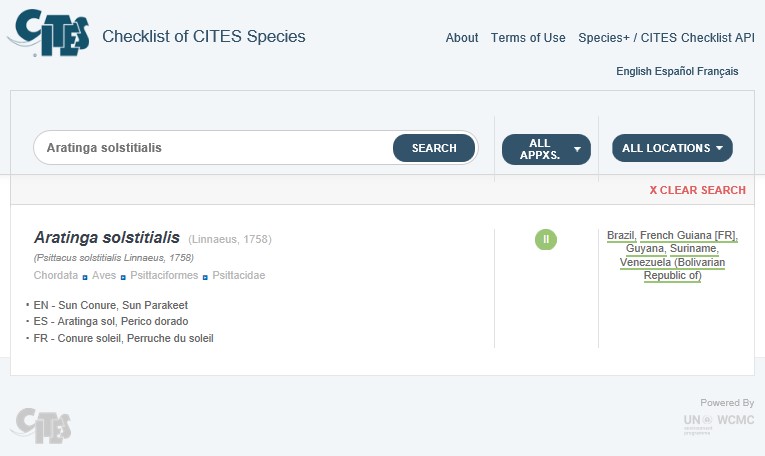Open the About page

pyautogui.click(x=462, y=38)
